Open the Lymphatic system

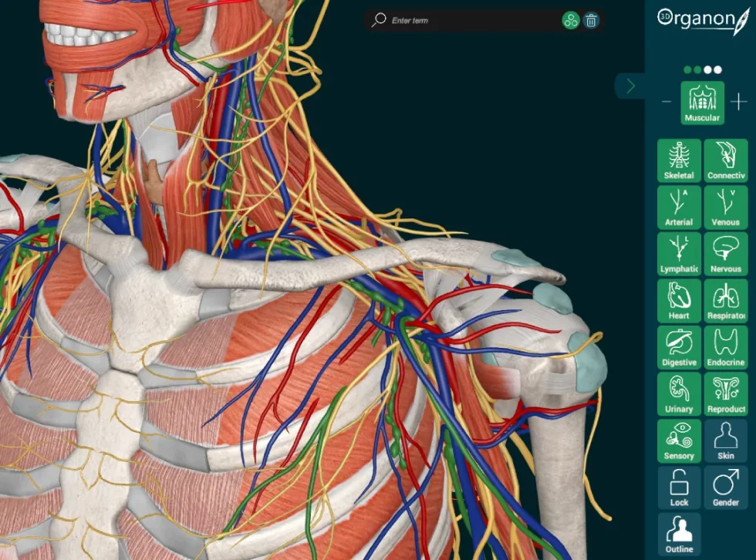tap(678, 254)
